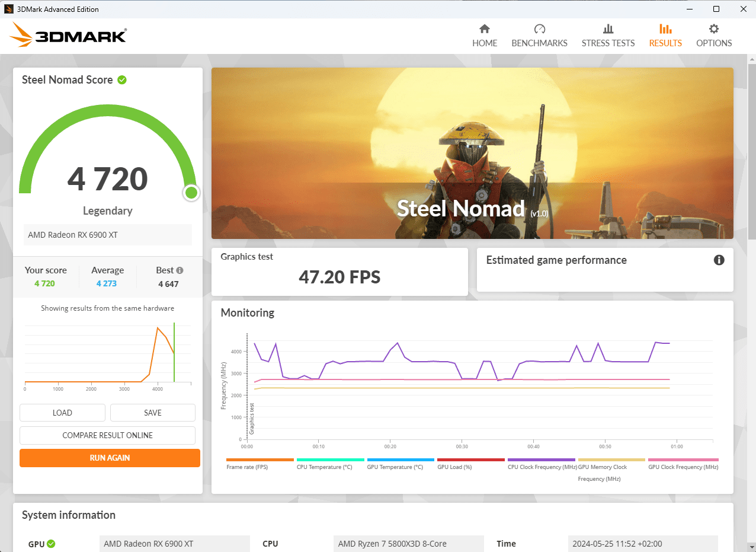756x552 pixels.
Task: Click the SAVE button
Action: coord(153,413)
